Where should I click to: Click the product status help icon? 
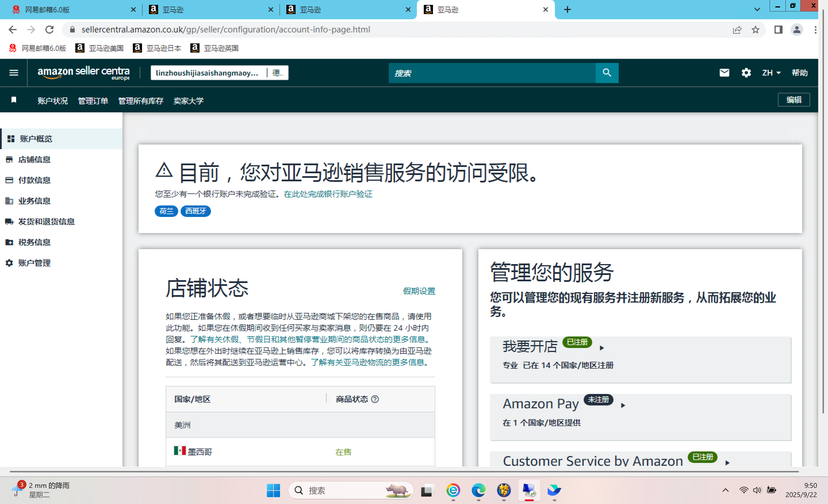pos(375,399)
